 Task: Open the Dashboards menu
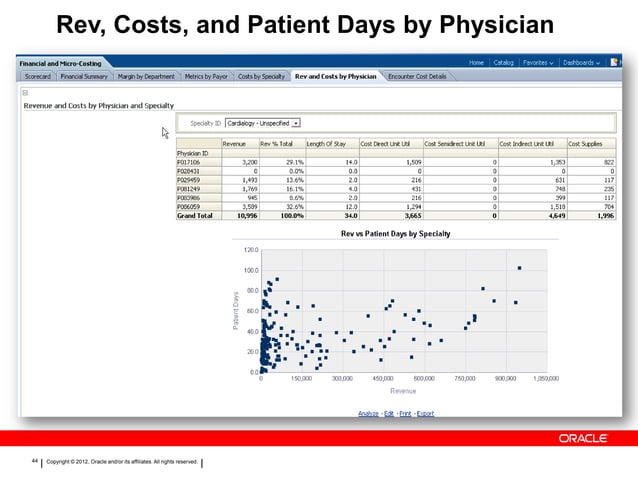(581, 63)
